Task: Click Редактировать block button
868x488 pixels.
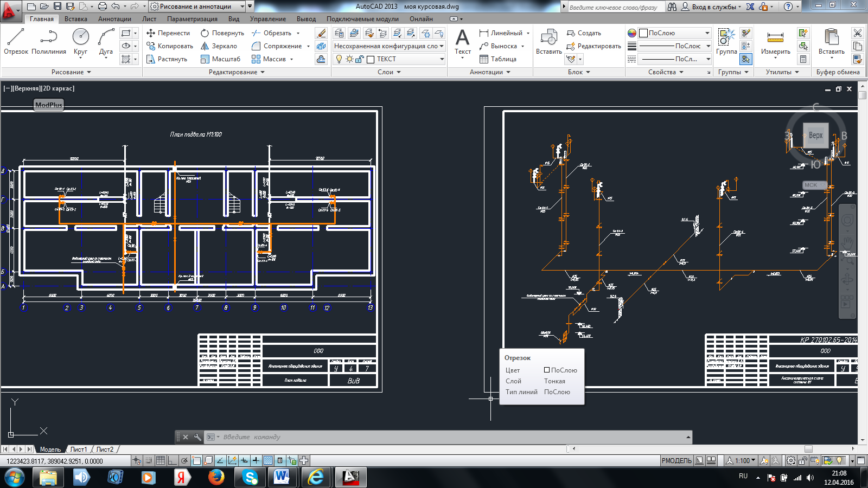Action: pos(593,46)
